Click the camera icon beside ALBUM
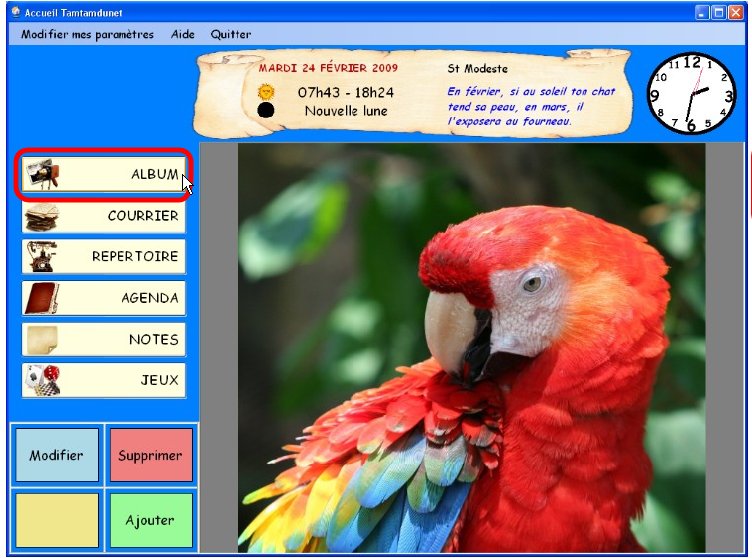This screenshot has height=558, width=752. click(x=43, y=174)
